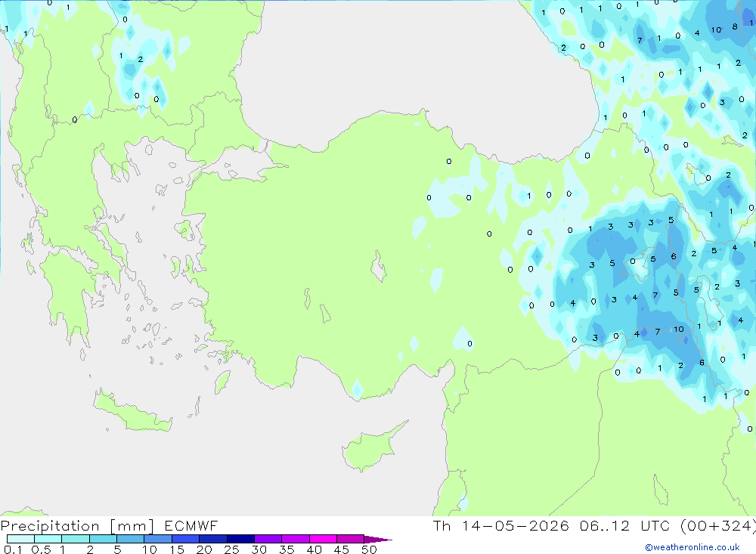
Task: Select the 30–35 mm violet legend swatch
Action: pos(268,539)
